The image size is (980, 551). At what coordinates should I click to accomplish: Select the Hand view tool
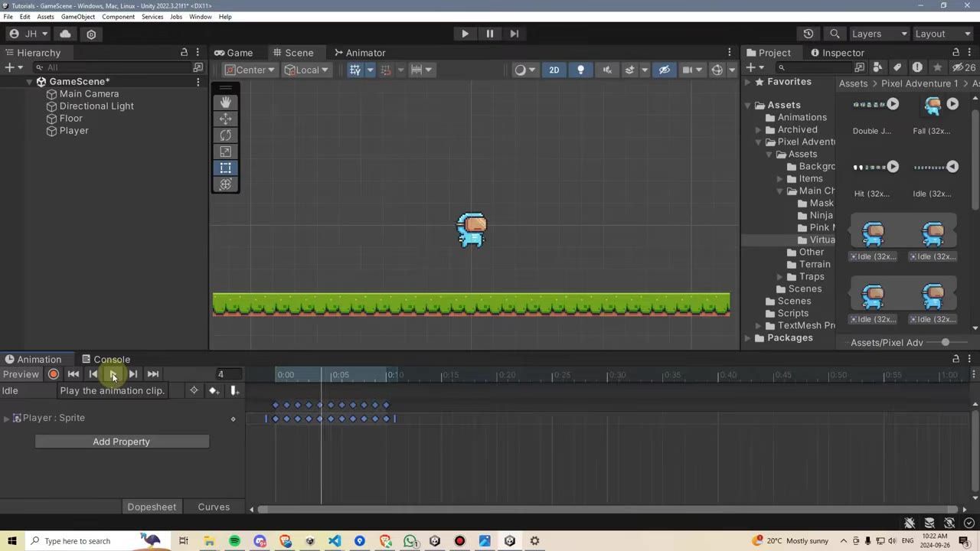(x=225, y=102)
